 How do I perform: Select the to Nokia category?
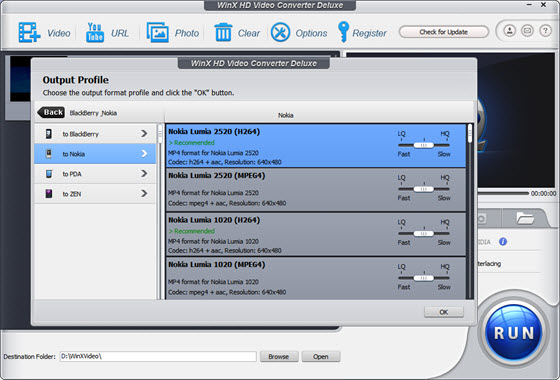(x=95, y=154)
